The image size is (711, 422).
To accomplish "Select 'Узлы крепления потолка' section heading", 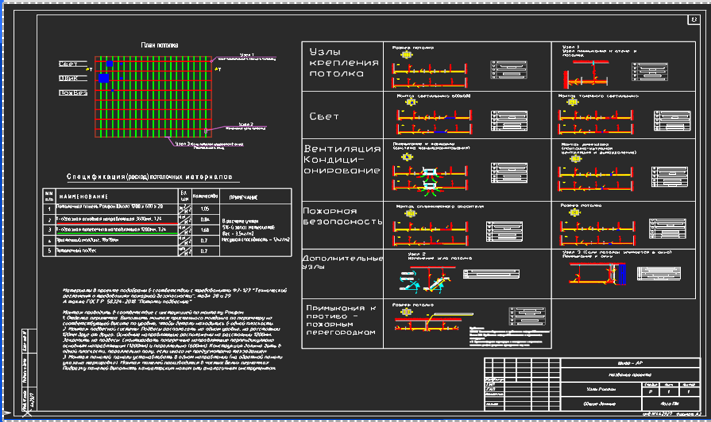I will click(343, 62).
